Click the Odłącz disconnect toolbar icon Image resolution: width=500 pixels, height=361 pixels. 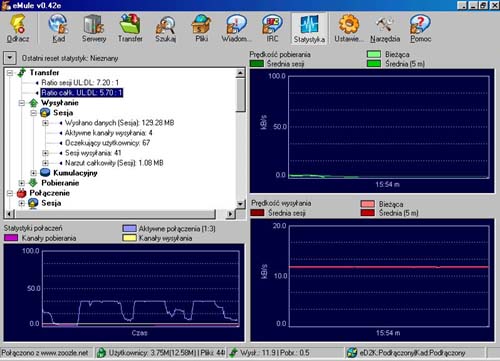(18, 24)
